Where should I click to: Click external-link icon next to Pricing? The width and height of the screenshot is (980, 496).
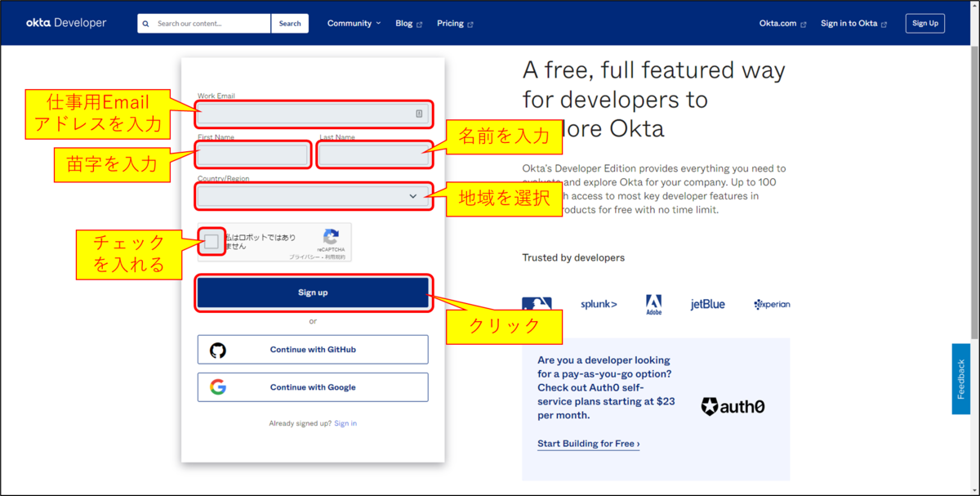coord(470,25)
